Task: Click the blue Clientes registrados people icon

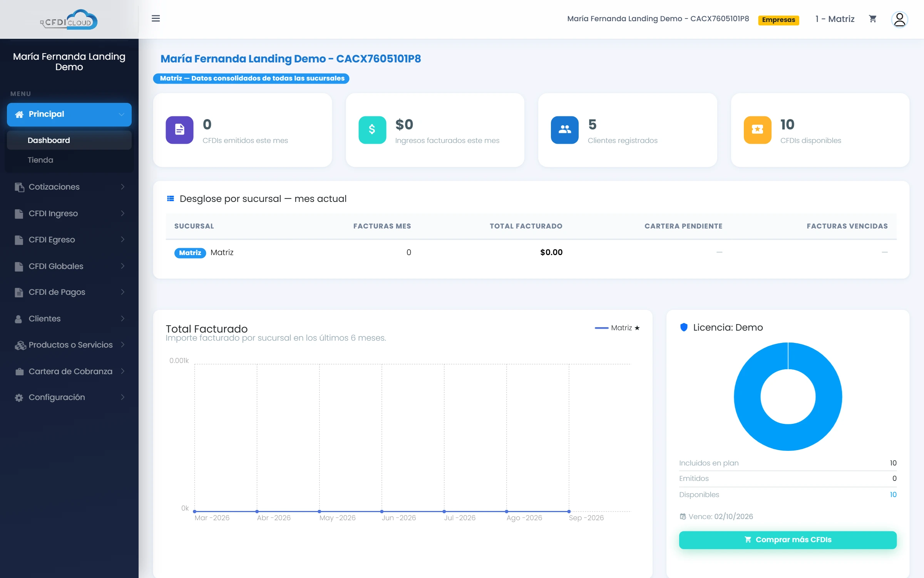Action: pos(564,130)
